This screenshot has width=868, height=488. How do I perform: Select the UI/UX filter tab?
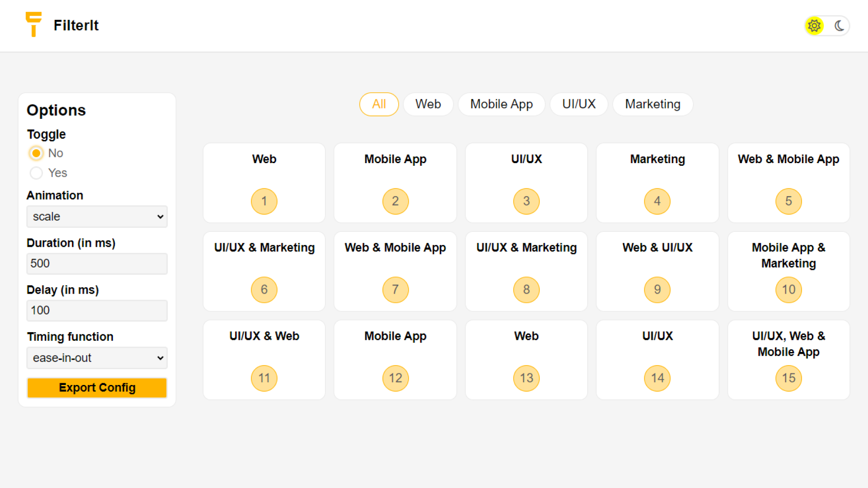click(x=579, y=104)
